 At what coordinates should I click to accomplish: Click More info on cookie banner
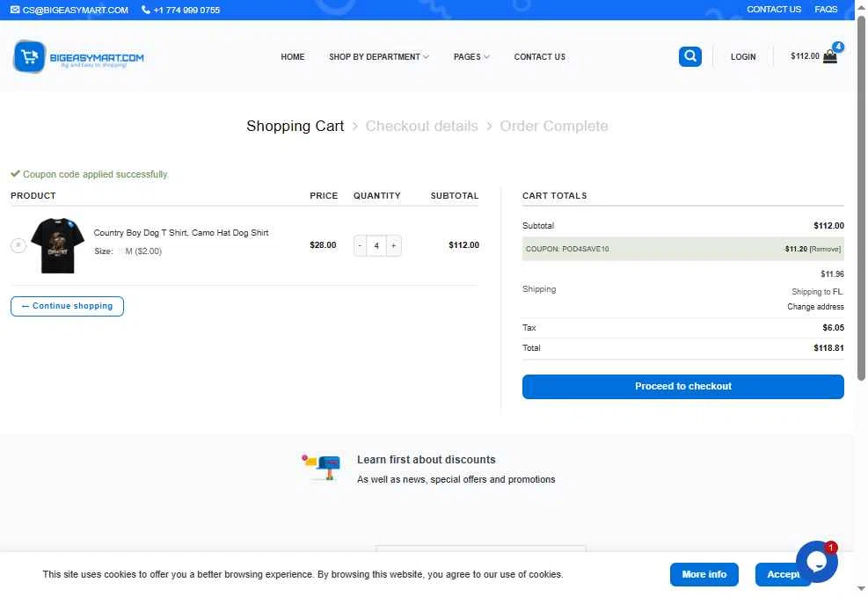pyautogui.click(x=704, y=574)
